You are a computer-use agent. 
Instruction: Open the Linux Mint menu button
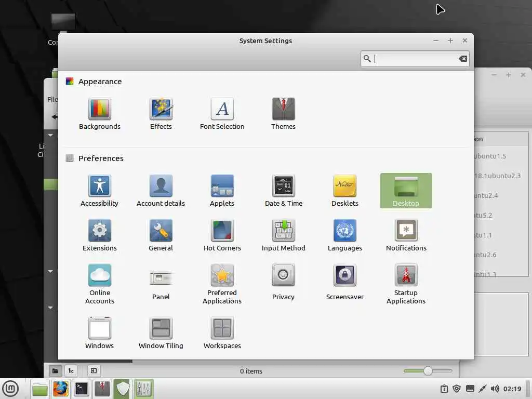(10, 389)
